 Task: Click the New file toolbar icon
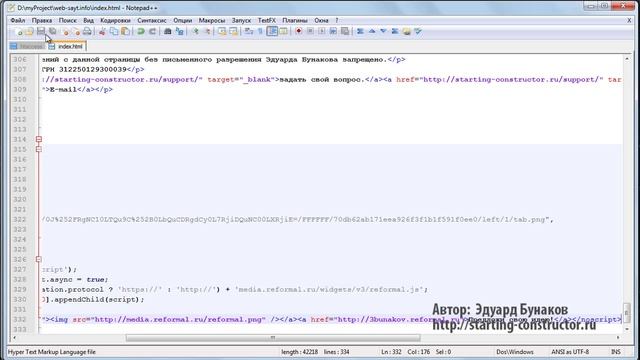(x=18, y=31)
